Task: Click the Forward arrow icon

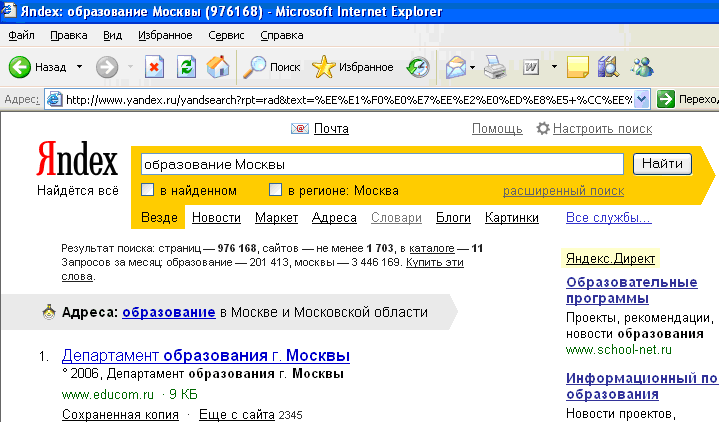Action: (107, 67)
